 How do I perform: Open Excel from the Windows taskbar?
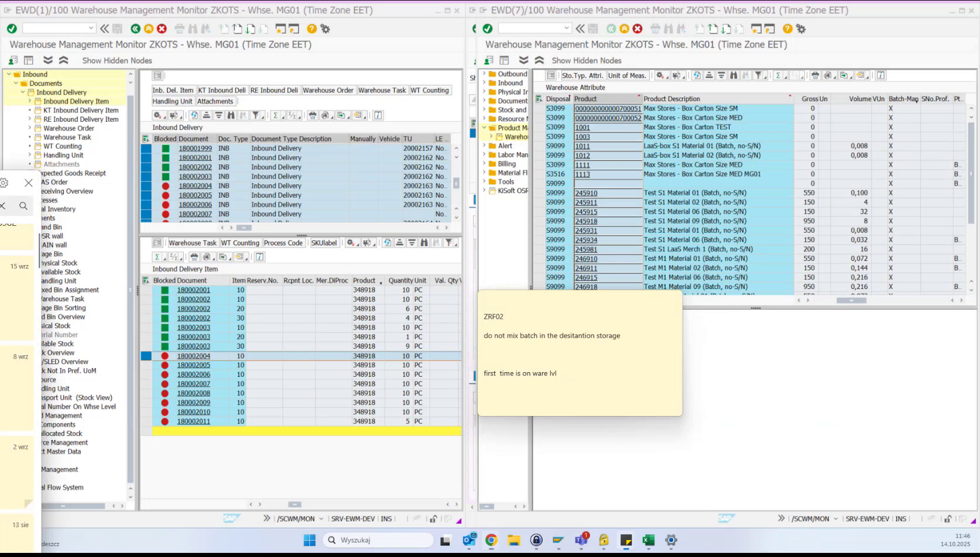tap(648, 541)
